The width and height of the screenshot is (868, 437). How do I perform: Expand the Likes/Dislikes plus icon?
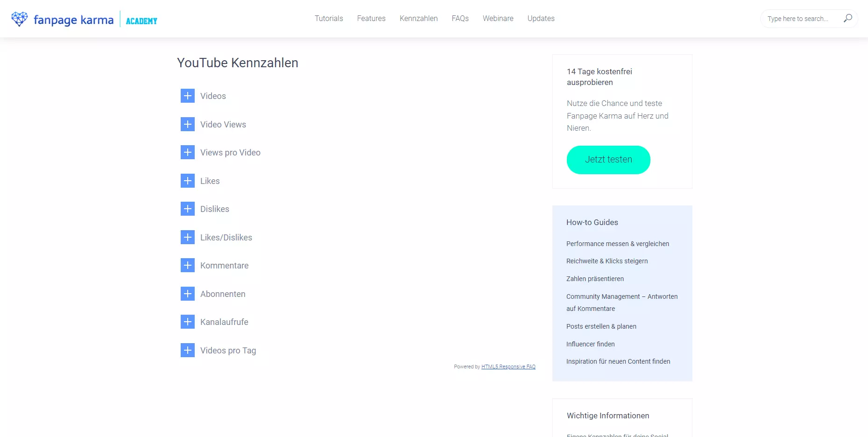188,237
